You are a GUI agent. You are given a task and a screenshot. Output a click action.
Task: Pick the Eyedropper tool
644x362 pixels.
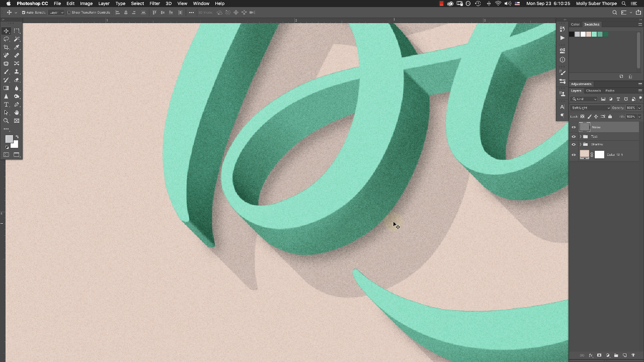tap(17, 47)
